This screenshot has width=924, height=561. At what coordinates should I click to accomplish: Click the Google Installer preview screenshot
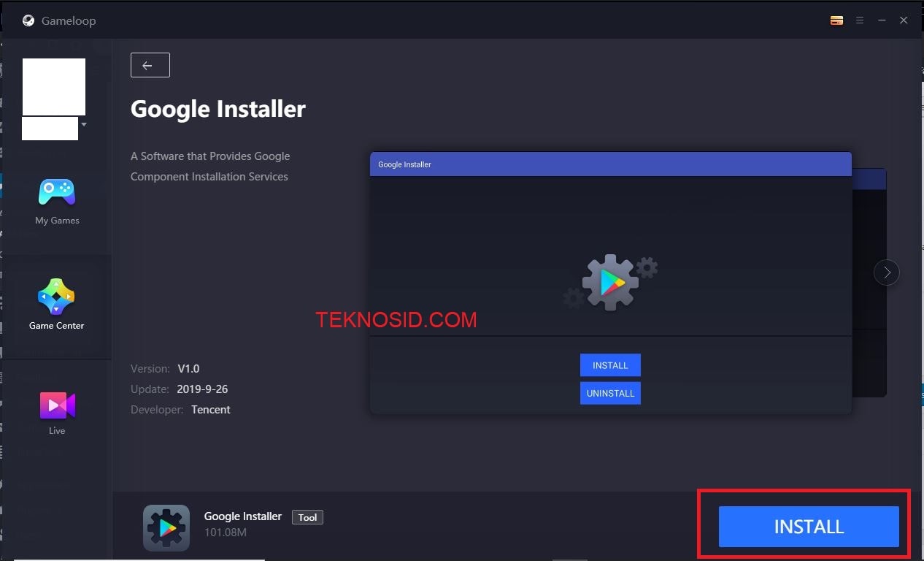coord(611,283)
